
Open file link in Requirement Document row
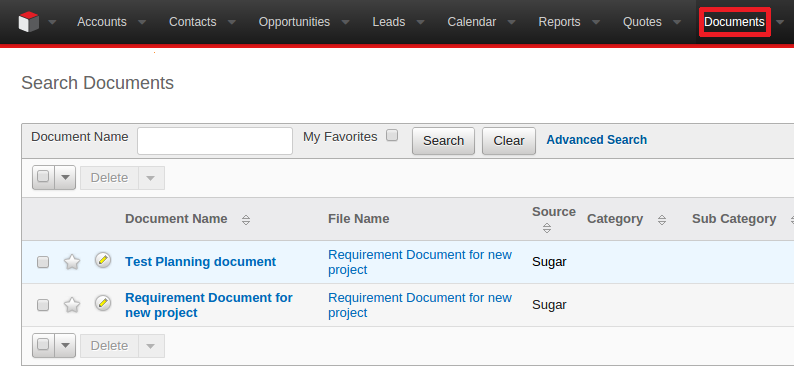(420, 305)
